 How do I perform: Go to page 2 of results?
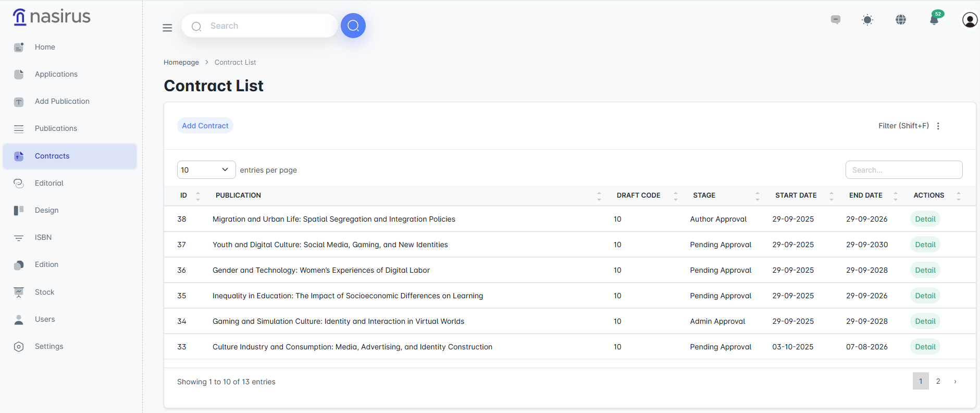(x=938, y=381)
